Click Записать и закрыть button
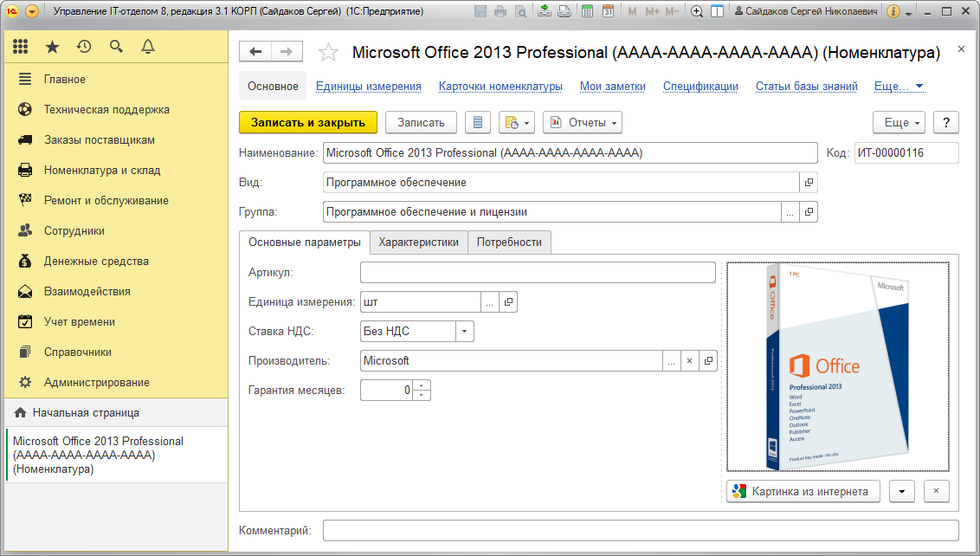 click(x=308, y=123)
